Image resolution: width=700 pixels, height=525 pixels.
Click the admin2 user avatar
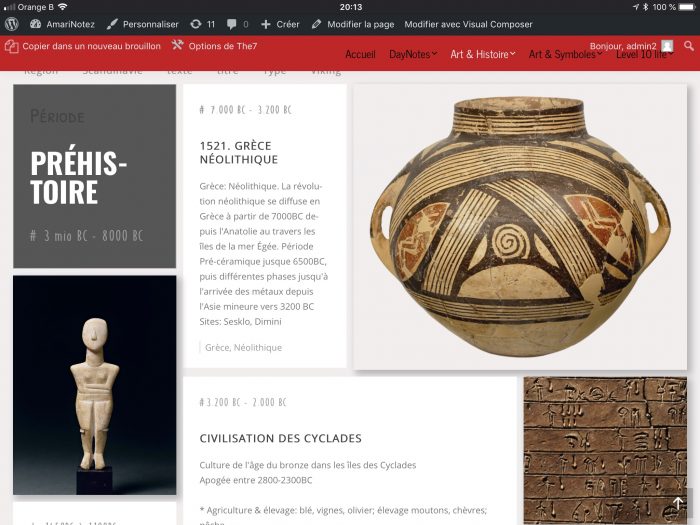[667, 46]
